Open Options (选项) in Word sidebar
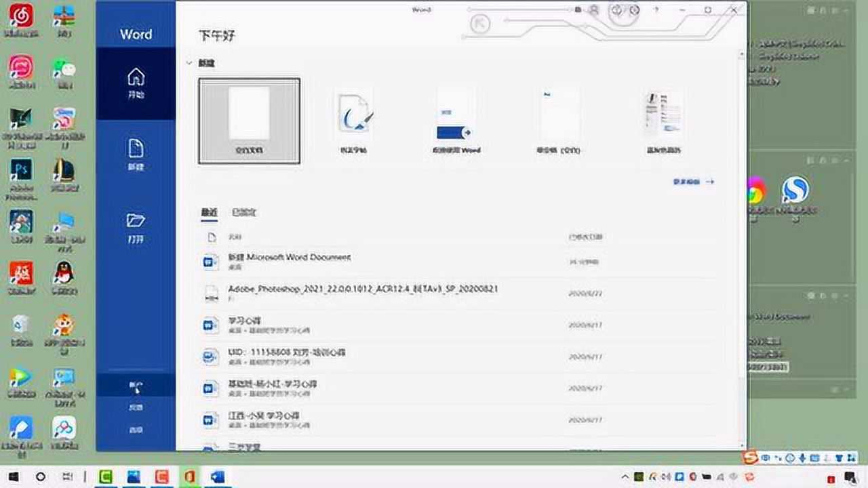 click(x=136, y=430)
